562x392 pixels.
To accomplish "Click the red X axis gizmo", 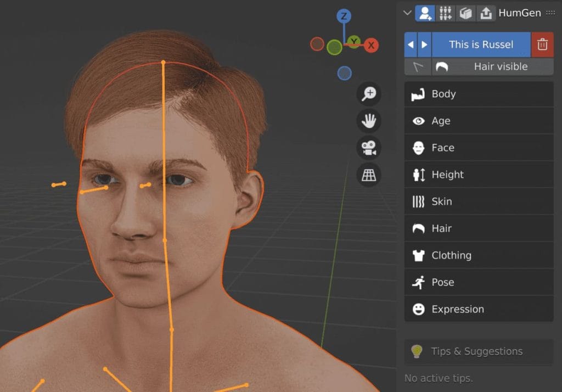I will click(x=371, y=46).
